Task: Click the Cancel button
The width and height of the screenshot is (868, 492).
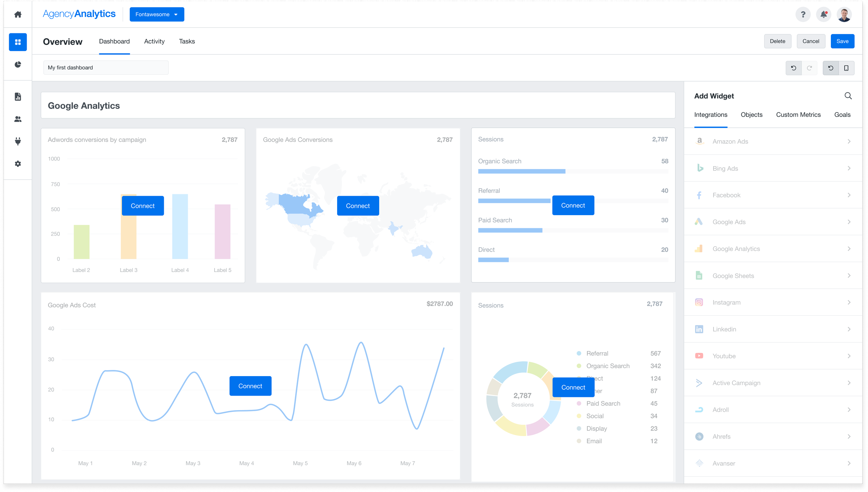Action: 811,41
